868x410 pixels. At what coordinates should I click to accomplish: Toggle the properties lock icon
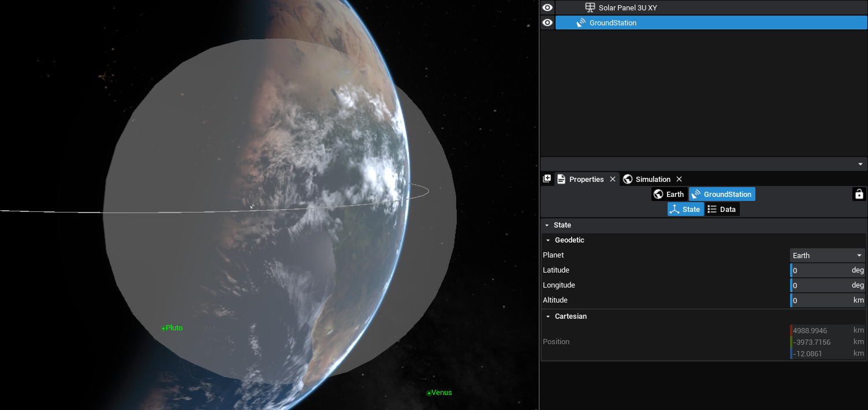click(x=859, y=194)
